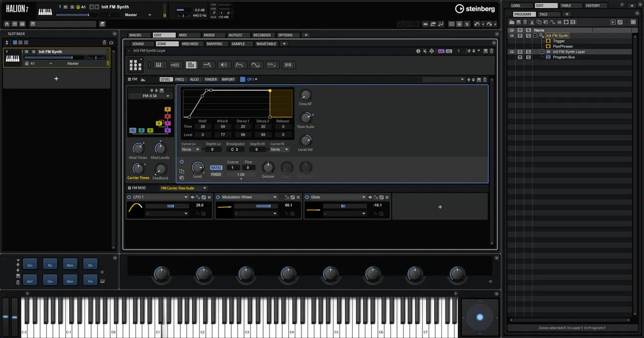Toggle the LFO 1 modulation power button
The width and height of the screenshot is (644, 338).
click(x=129, y=197)
